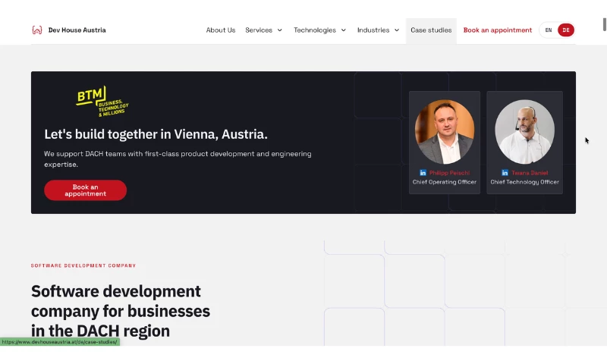This screenshot has height=364, width=607.
Task: Click the Dev House Austria brand name
Action: pos(77,30)
